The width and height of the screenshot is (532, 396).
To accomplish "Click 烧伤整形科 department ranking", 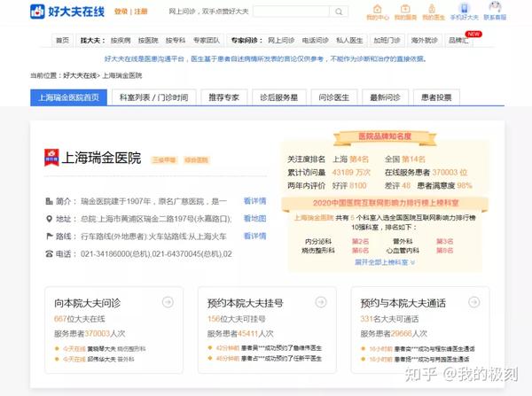I will [x=318, y=251].
